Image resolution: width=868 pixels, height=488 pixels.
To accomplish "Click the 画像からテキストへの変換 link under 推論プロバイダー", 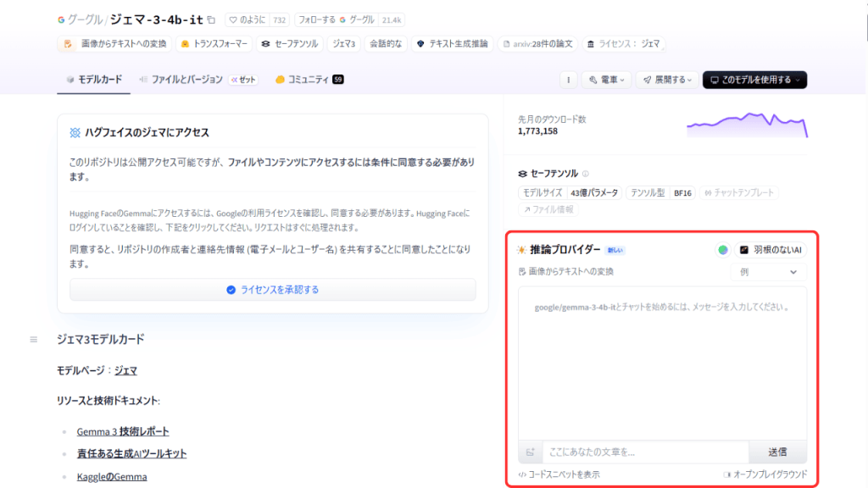I will click(x=565, y=272).
